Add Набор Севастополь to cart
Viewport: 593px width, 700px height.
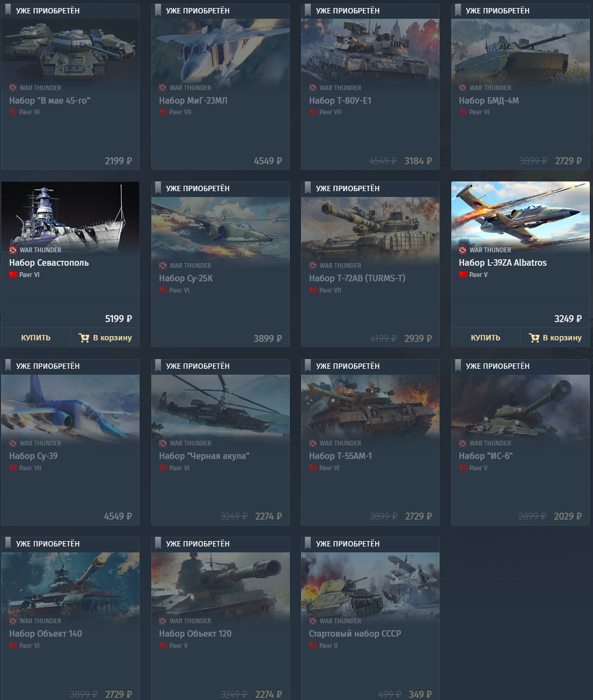point(105,338)
